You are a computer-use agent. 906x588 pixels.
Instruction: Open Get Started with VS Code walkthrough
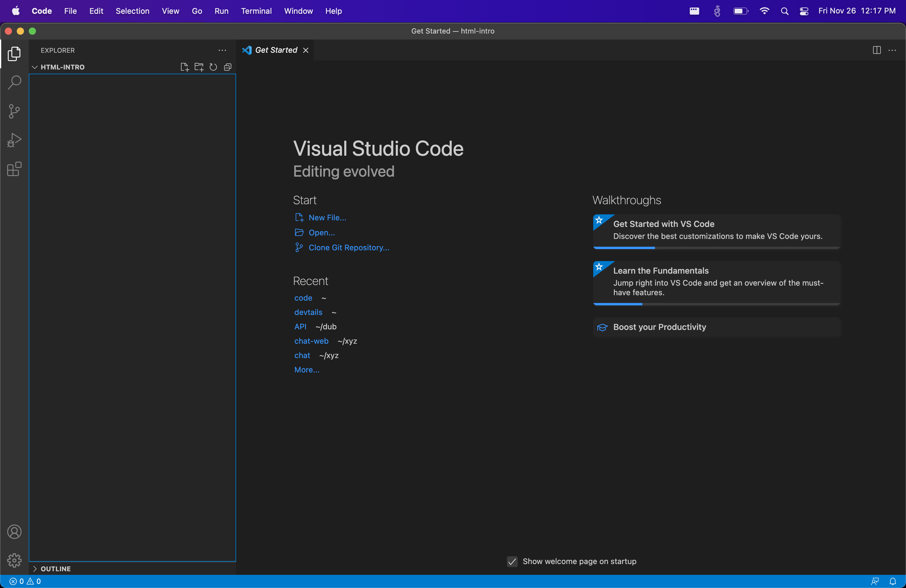pyautogui.click(x=716, y=232)
